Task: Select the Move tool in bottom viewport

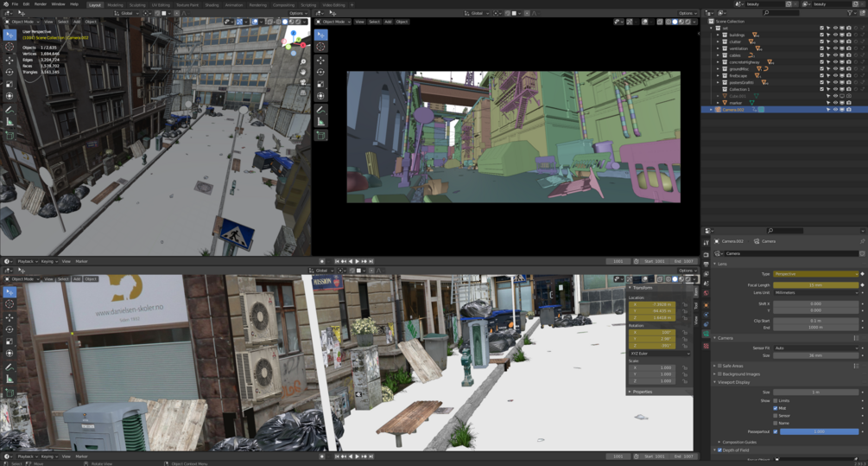Action: [x=10, y=317]
